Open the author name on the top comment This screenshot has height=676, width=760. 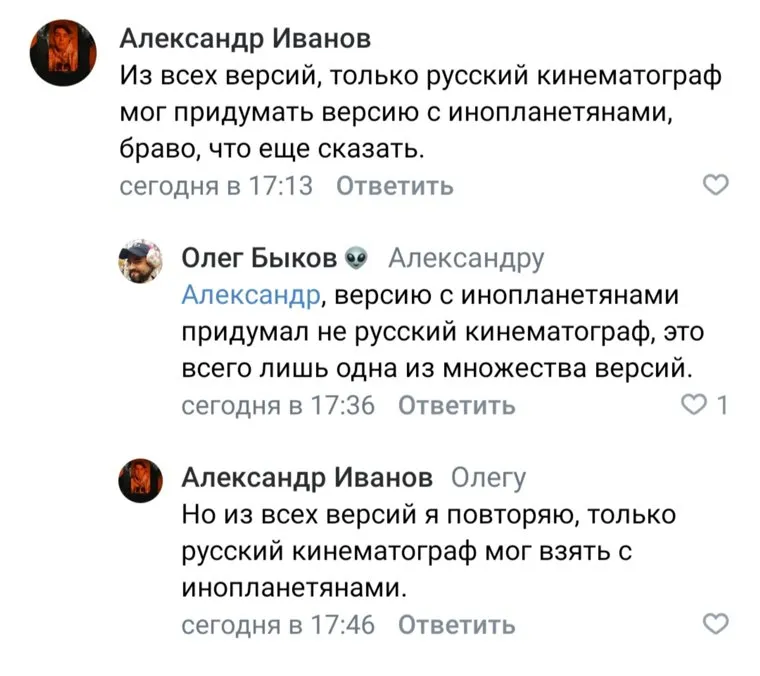click(245, 39)
